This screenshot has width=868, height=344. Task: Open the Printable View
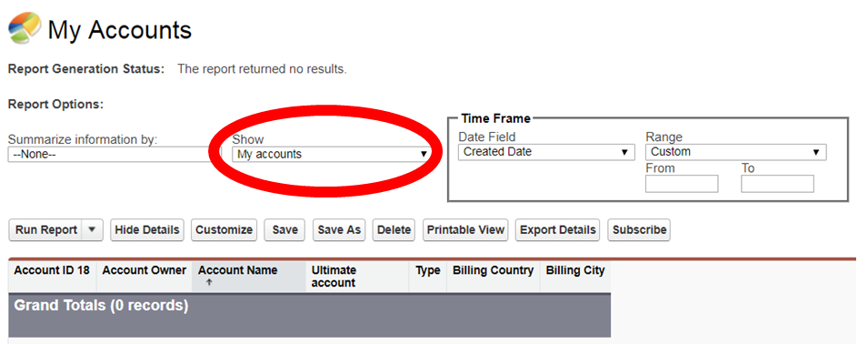pyautogui.click(x=465, y=230)
